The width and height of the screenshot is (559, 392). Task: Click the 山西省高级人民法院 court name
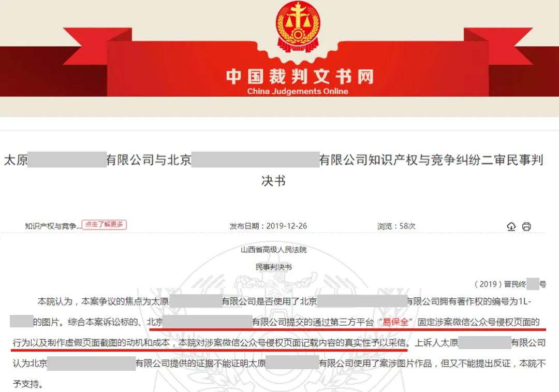pos(273,250)
